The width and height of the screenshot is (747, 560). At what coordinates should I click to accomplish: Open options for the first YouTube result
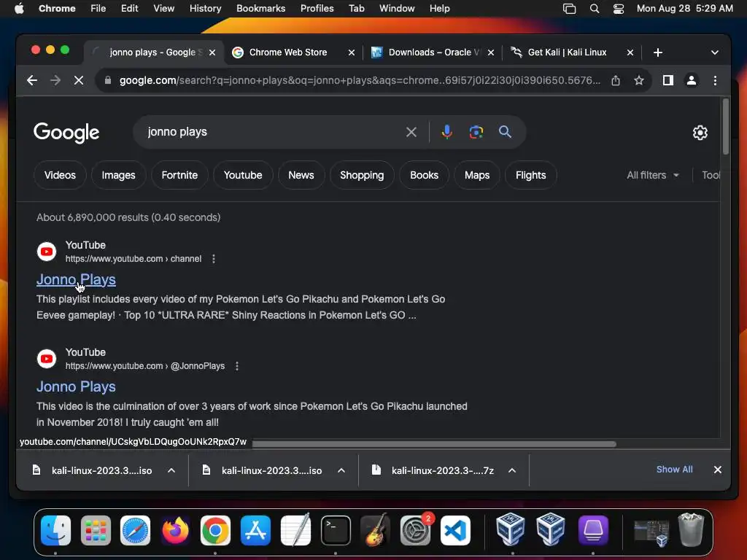(214, 259)
